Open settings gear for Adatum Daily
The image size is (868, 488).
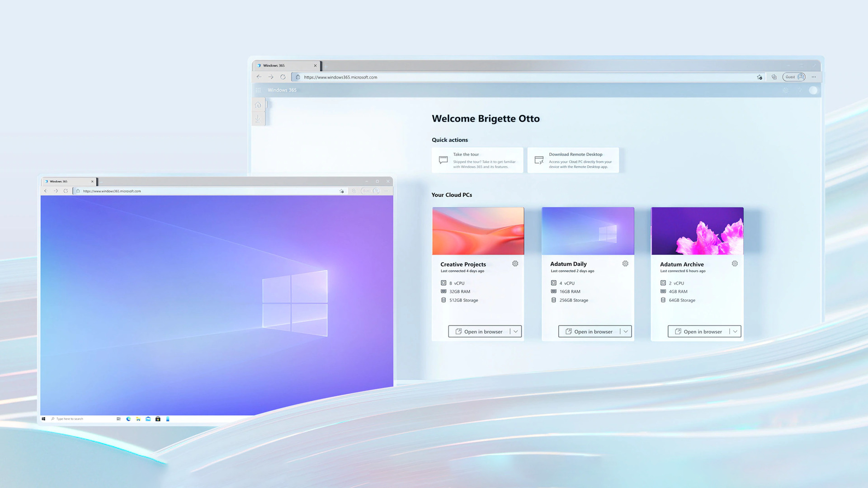coord(625,263)
